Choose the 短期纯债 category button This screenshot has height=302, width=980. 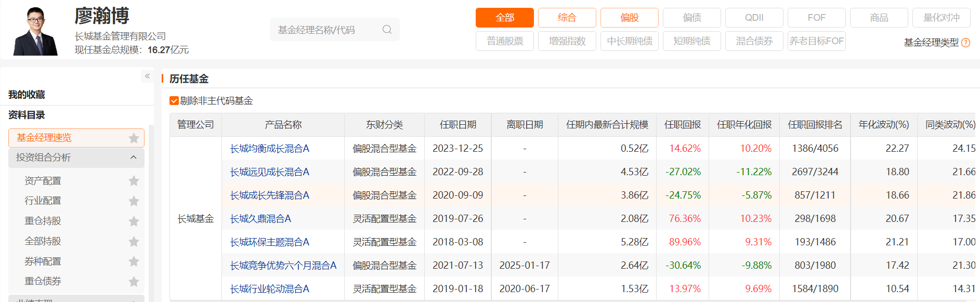click(x=691, y=41)
